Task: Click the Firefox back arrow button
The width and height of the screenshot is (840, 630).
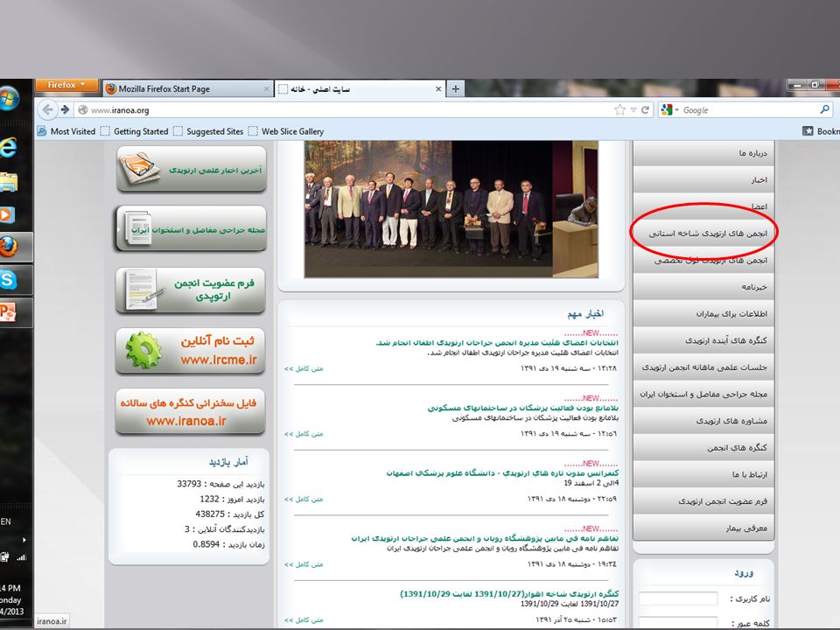Action: point(47,110)
